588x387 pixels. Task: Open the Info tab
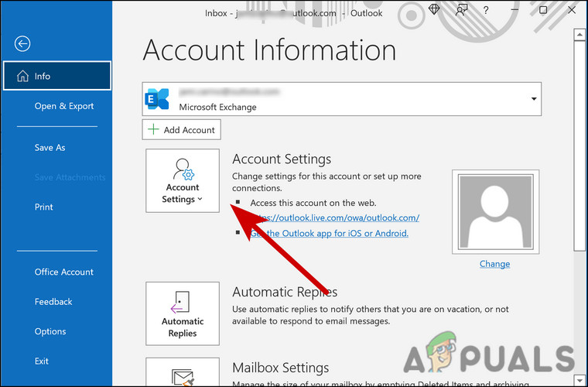(57, 76)
